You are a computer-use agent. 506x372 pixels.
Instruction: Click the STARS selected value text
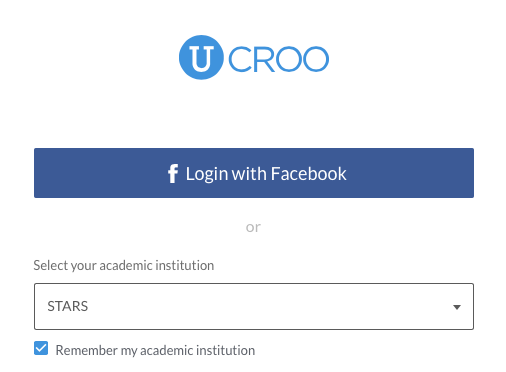click(68, 306)
